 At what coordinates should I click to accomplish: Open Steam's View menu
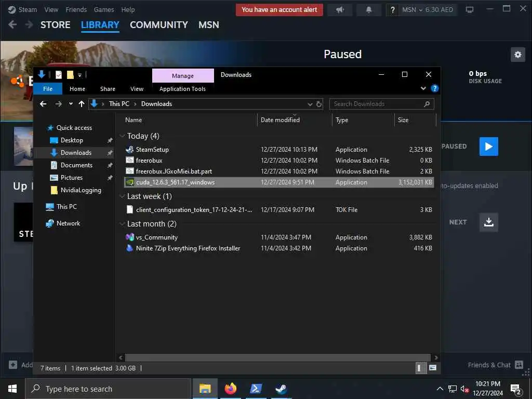[51, 9]
